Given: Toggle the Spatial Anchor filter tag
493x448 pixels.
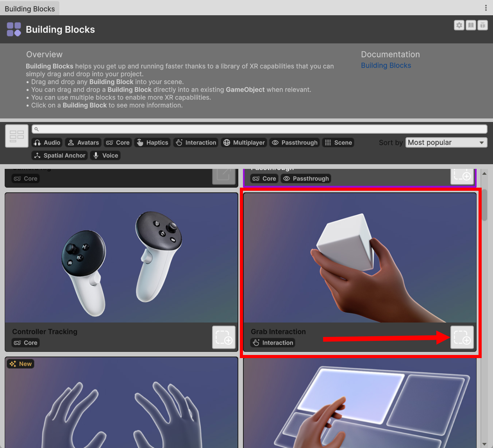Looking at the screenshot, I should click(x=59, y=156).
